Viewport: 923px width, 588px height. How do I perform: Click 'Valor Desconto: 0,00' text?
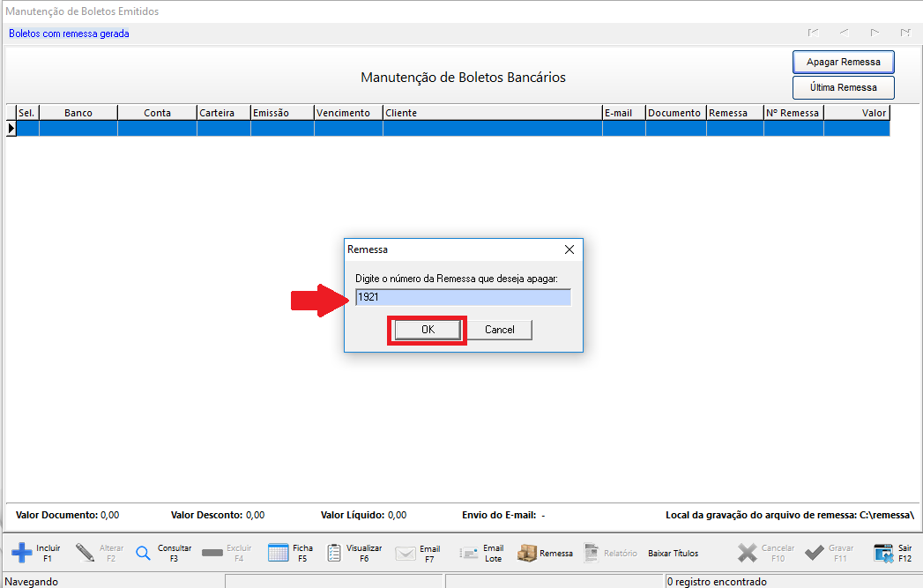(218, 515)
